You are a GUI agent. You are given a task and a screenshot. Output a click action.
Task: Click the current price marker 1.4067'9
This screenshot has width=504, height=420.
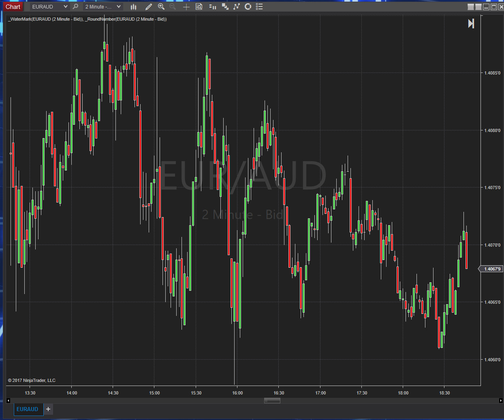[491, 269]
